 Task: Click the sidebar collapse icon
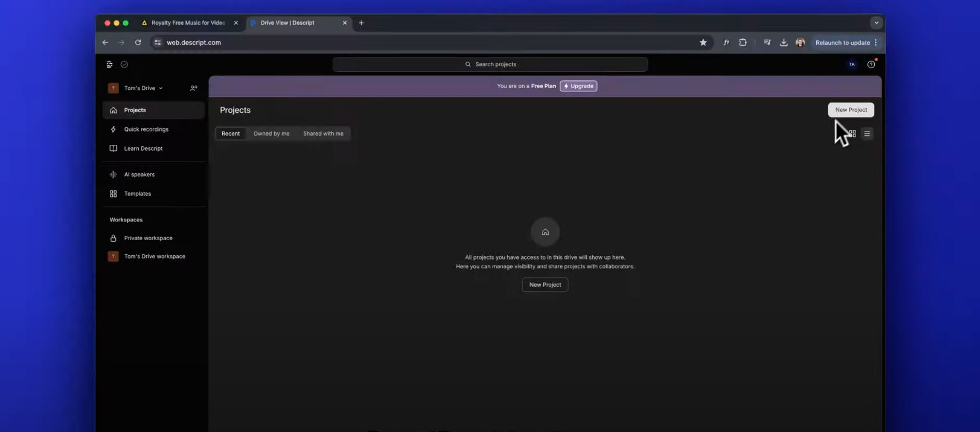(x=109, y=64)
